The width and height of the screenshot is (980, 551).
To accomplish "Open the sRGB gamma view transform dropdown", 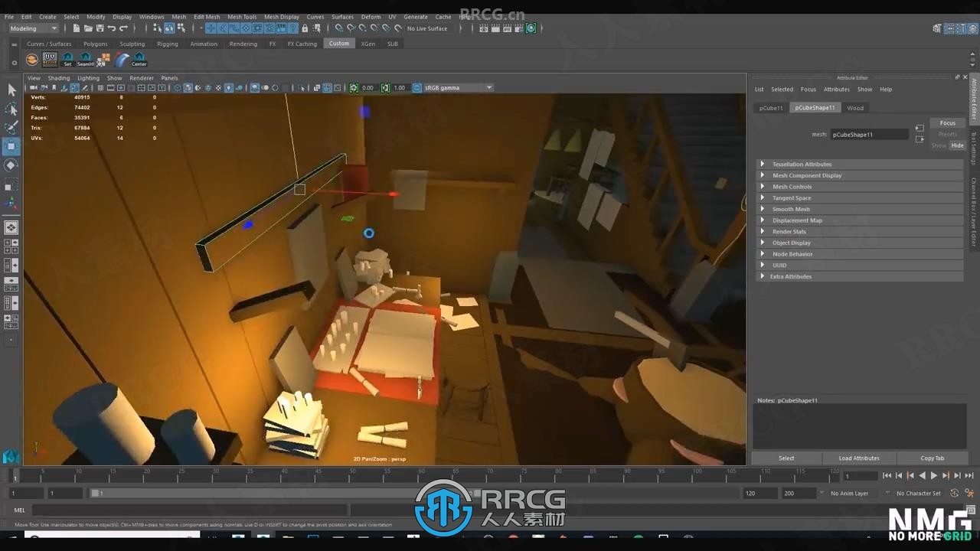I will 459,88.
